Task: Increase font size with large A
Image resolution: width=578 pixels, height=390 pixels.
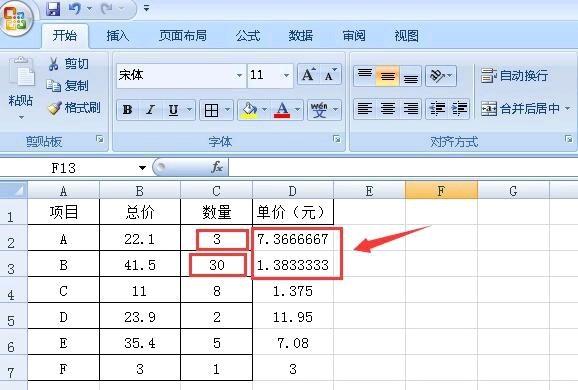Action: point(308,75)
